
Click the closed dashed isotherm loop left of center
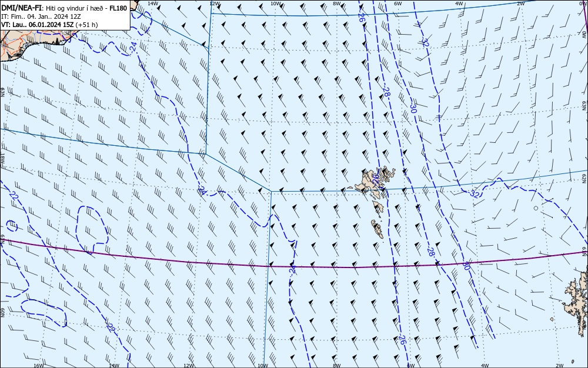pos(92,230)
